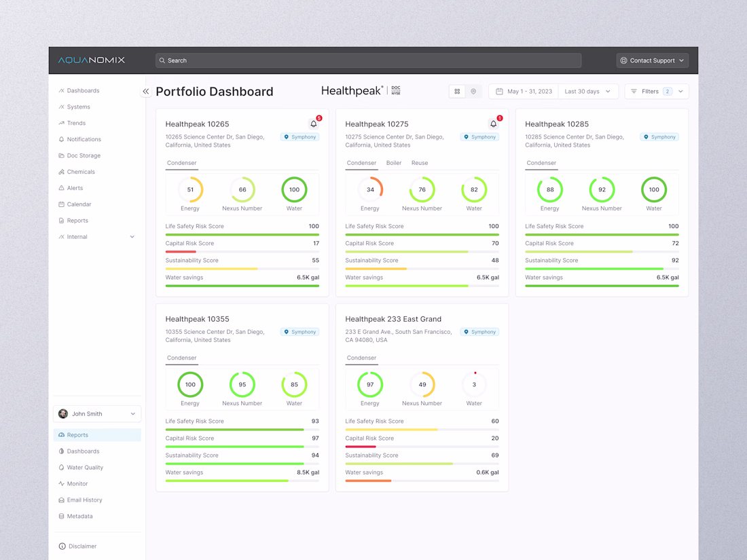Click the Symphony tag on 233 East Grand
747x560 pixels.
coord(479,332)
